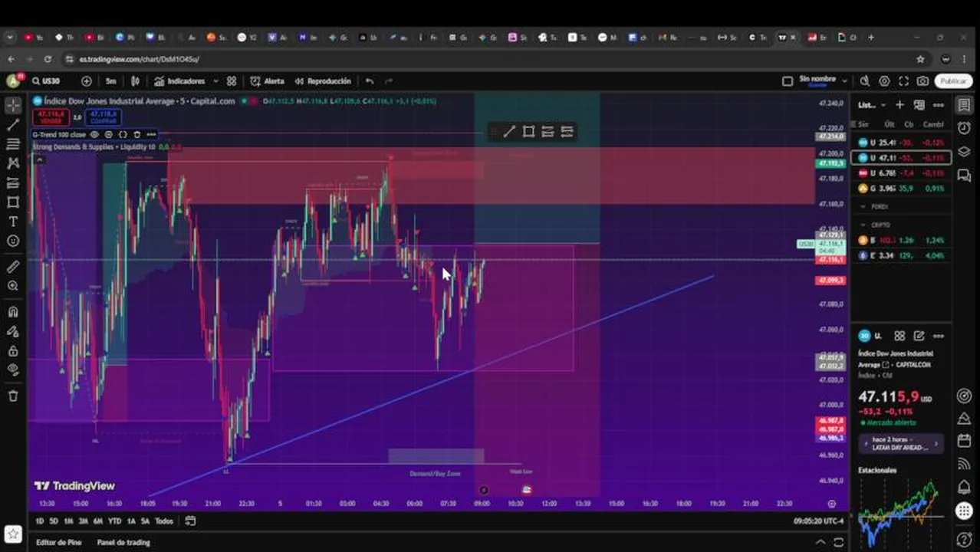Expand the indicator favorites chevron

pos(215,80)
